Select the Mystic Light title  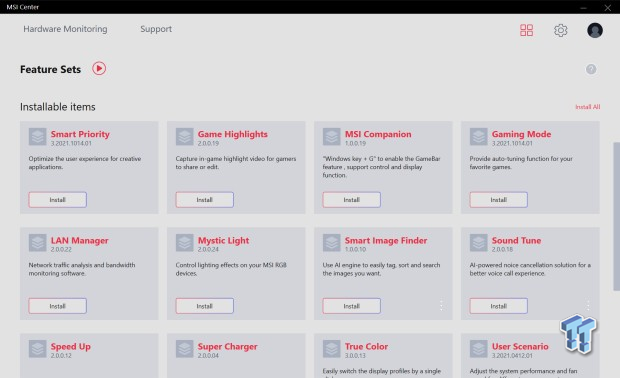[x=223, y=240]
